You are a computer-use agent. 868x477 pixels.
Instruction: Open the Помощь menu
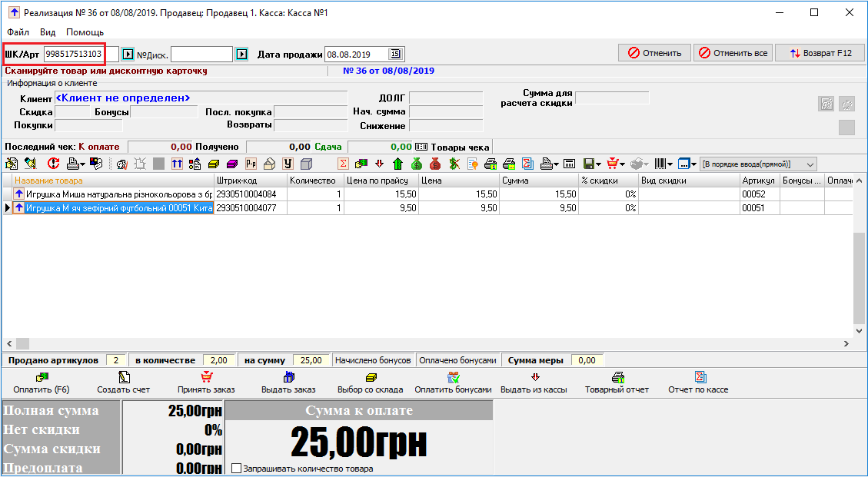pos(85,32)
